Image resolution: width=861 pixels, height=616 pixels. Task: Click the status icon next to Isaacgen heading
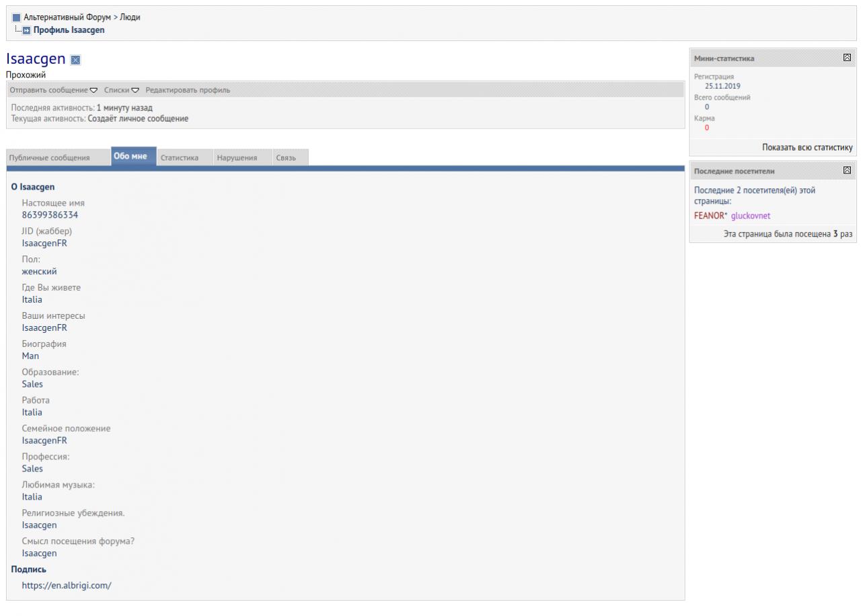coord(75,61)
